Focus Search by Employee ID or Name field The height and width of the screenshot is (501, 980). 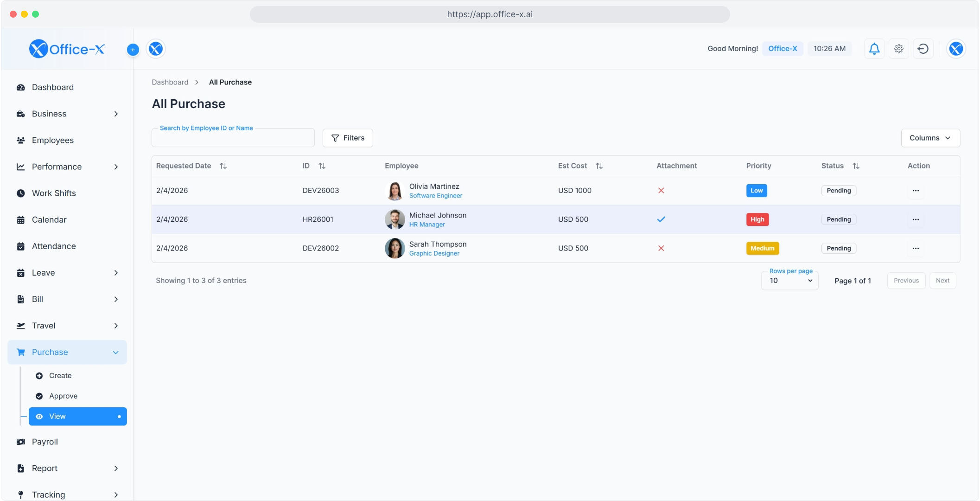(x=233, y=139)
